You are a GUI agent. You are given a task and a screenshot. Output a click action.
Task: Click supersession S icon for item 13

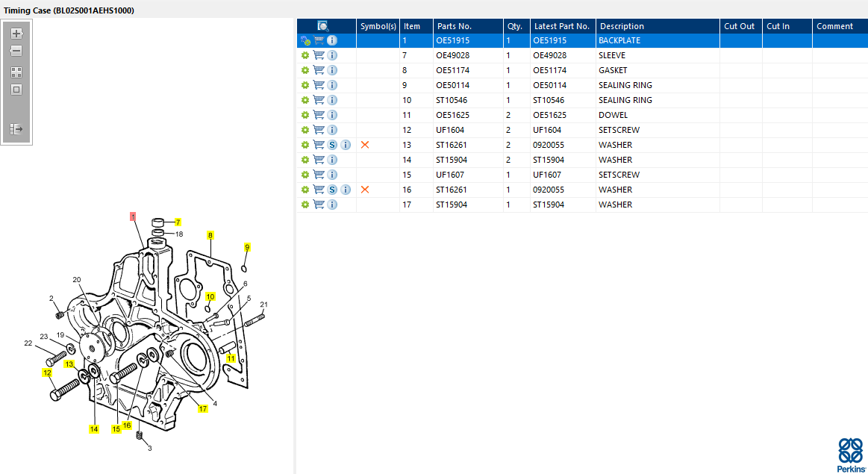coord(332,145)
